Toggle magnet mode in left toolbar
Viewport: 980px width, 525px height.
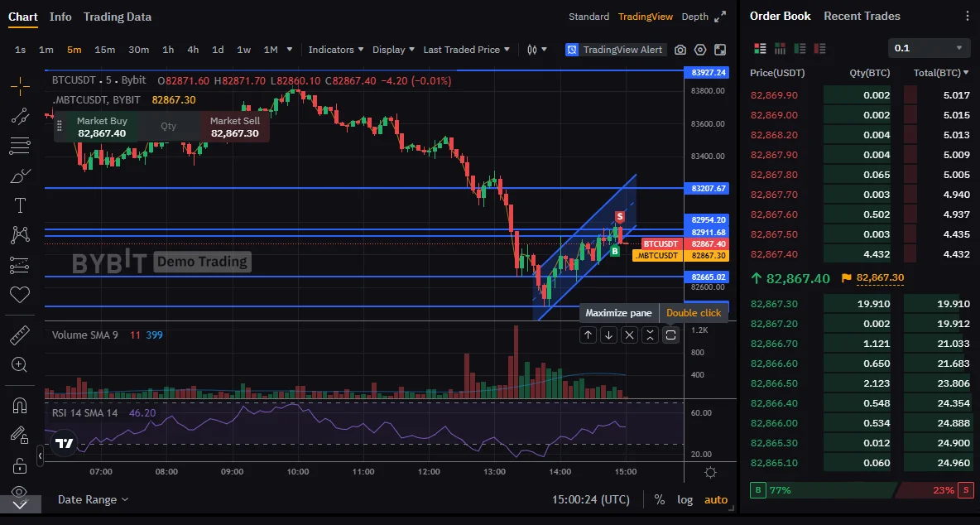pyautogui.click(x=20, y=406)
